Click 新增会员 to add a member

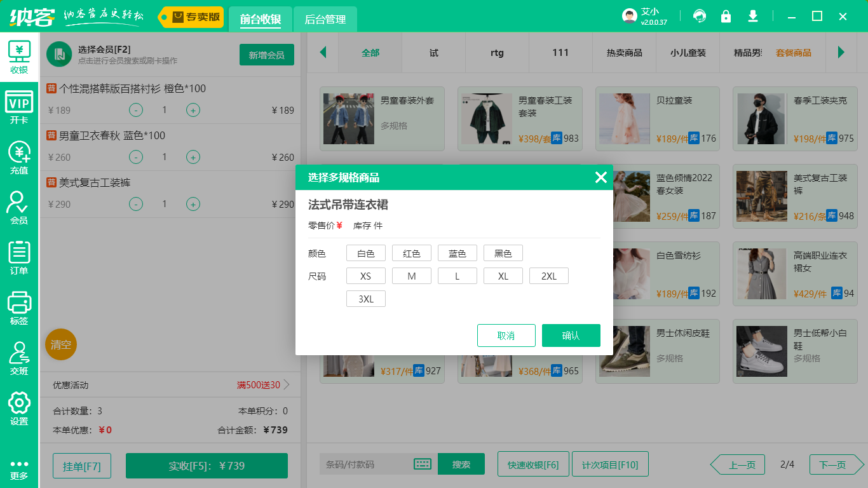[266, 55]
